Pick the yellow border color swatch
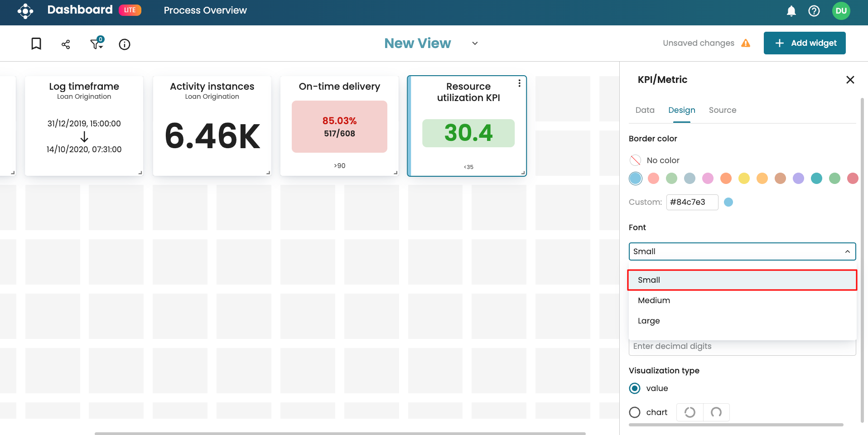Screen dimensions: 868x435 click(x=744, y=179)
